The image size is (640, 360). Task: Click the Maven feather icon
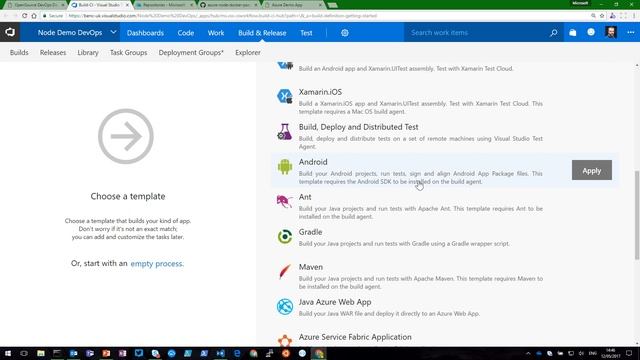[284, 271]
